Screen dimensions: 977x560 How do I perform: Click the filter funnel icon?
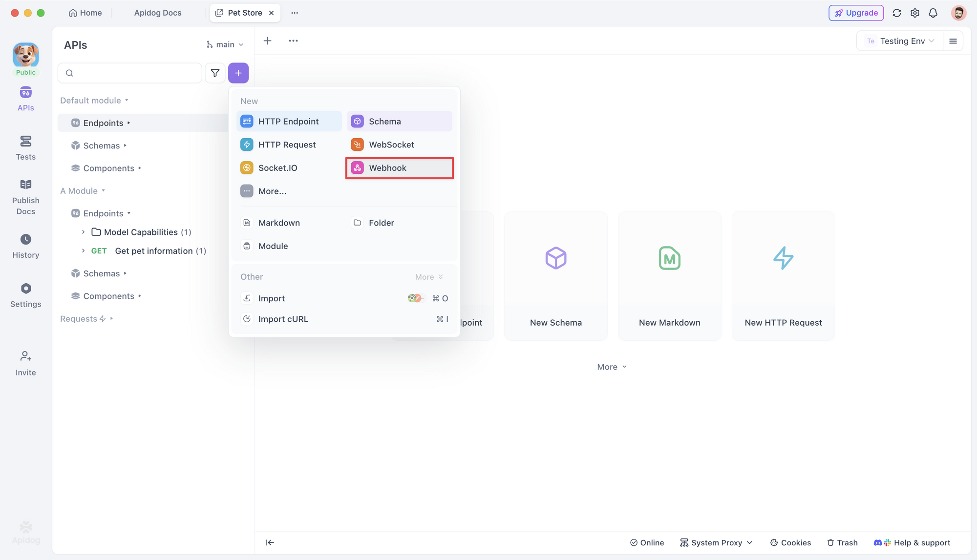tap(215, 73)
